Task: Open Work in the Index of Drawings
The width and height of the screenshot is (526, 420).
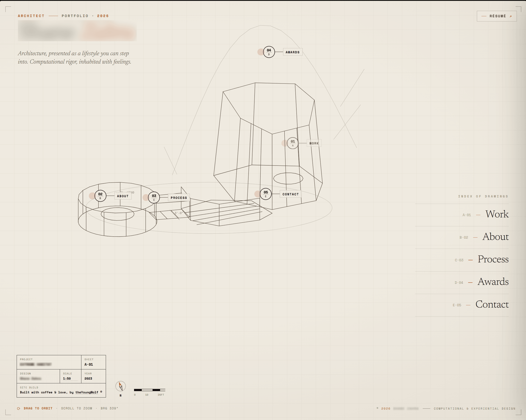Action: tap(462, 215)
